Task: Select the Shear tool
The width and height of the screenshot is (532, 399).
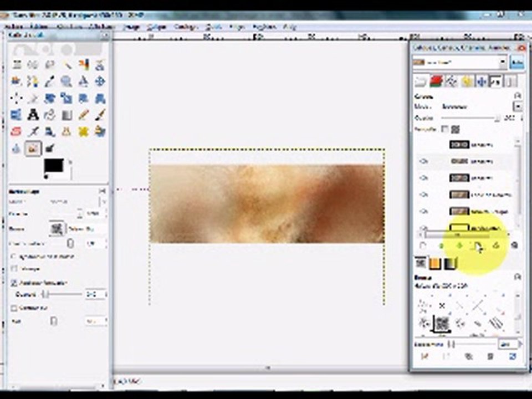Action: (x=84, y=99)
